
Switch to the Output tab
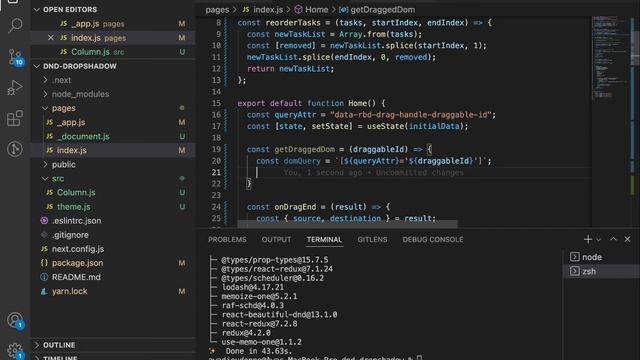click(x=276, y=240)
